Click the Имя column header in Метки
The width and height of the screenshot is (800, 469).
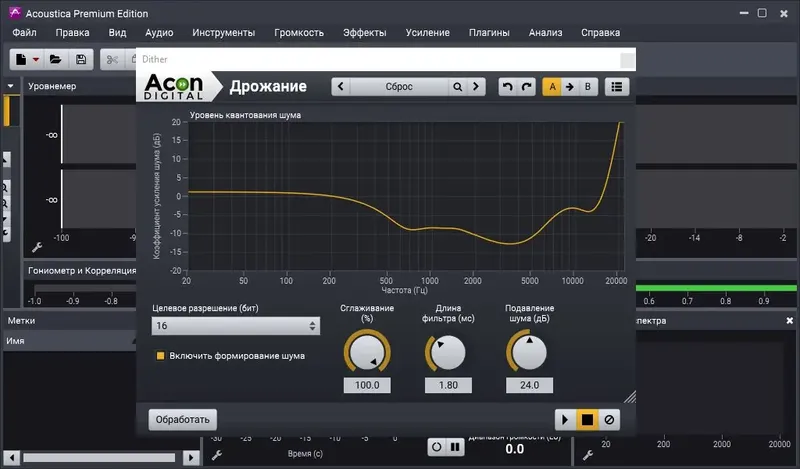point(69,341)
